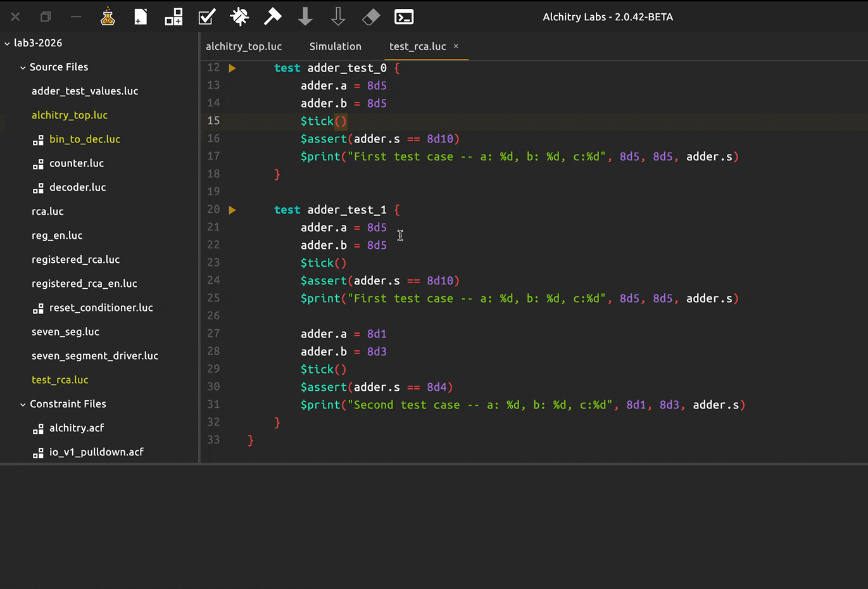Screen dimensions: 868x589
Task: Click the bug debug icon
Action: point(240,17)
